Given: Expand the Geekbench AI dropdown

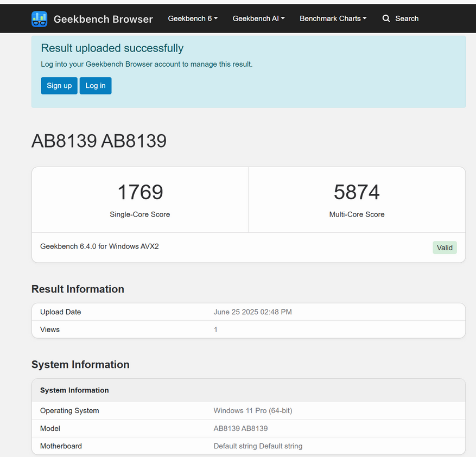Looking at the screenshot, I should point(258,18).
